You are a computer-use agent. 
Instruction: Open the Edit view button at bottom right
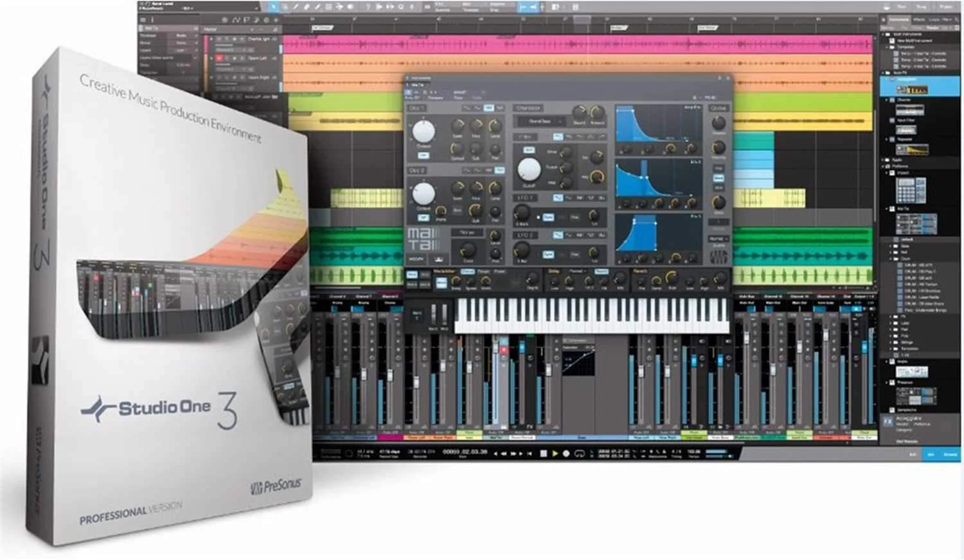click(x=913, y=454)
